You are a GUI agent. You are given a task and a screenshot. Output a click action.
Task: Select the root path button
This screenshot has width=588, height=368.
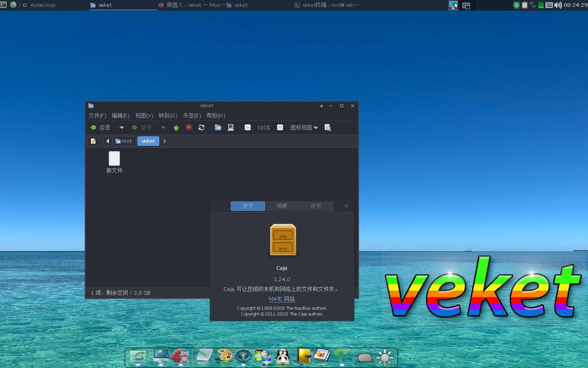coord(124,141)
